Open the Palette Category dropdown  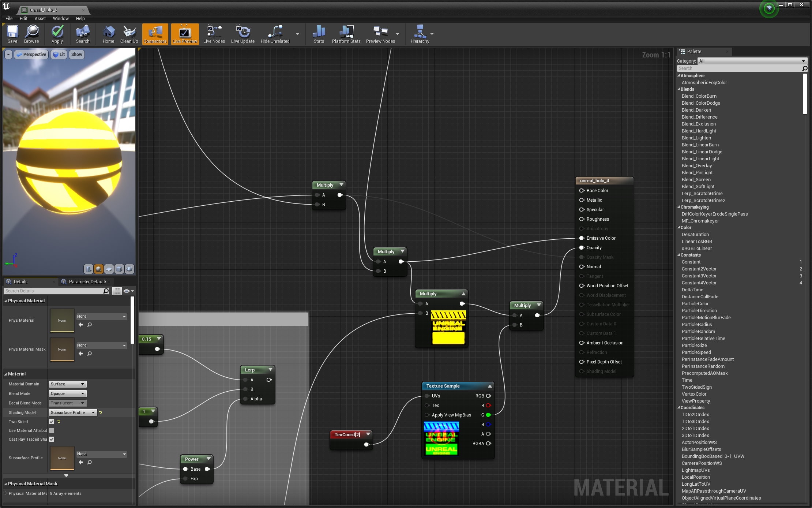[752, 61]
